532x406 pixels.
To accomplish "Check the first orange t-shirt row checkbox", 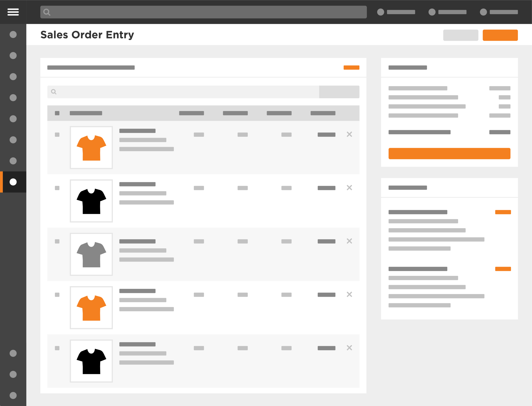I will point(57,135).
